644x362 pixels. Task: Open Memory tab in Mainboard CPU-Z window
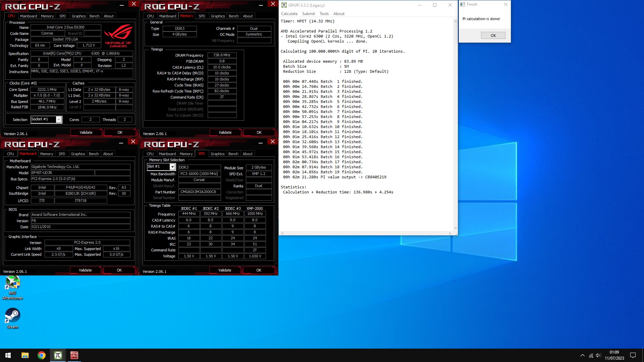click(x=47, y=154)
